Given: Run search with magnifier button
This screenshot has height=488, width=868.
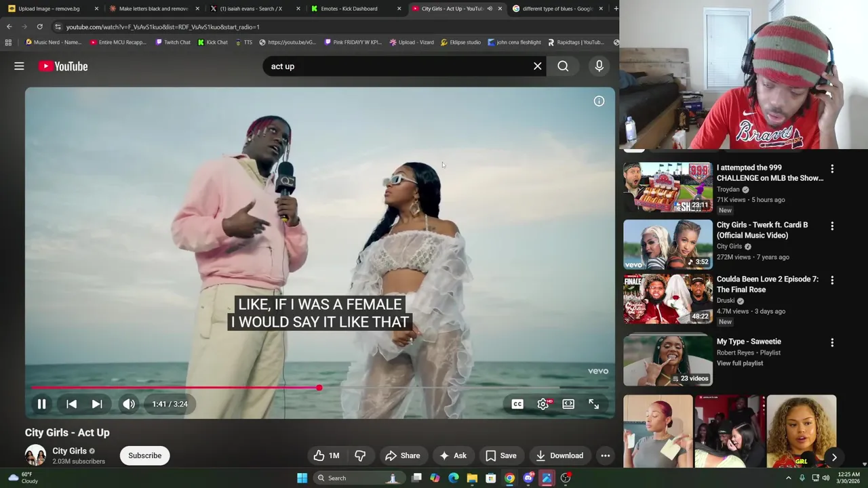Looking at the screenshot, I should [563, 66].
